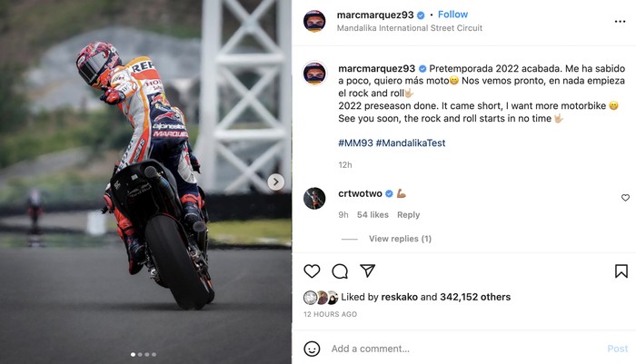Reply to crtwotwo's comment
636x364 pixels.
(x=408, y=215)
